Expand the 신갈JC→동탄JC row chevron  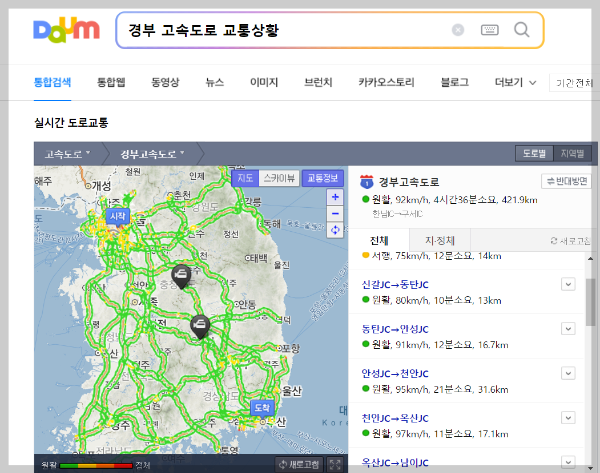pyautogui.click(x=568, y=284)
